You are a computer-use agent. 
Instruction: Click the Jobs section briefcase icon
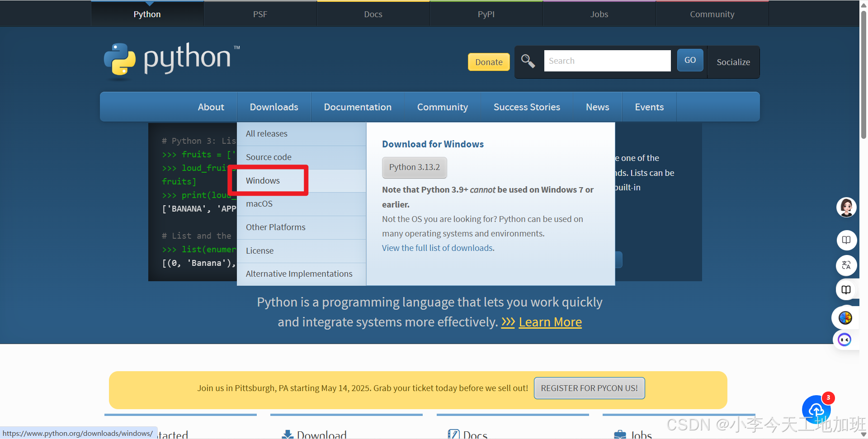pyautogui.click(x=620, y=435)
